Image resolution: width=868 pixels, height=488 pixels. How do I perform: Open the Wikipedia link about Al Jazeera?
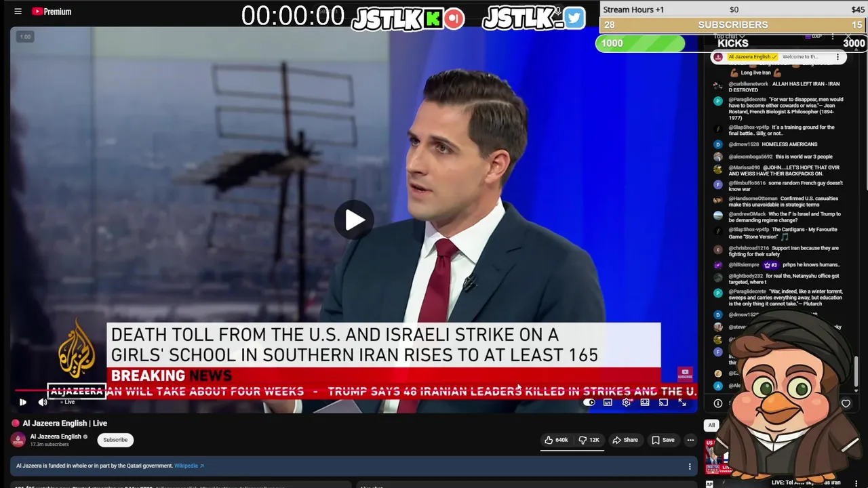pos(189,466)
